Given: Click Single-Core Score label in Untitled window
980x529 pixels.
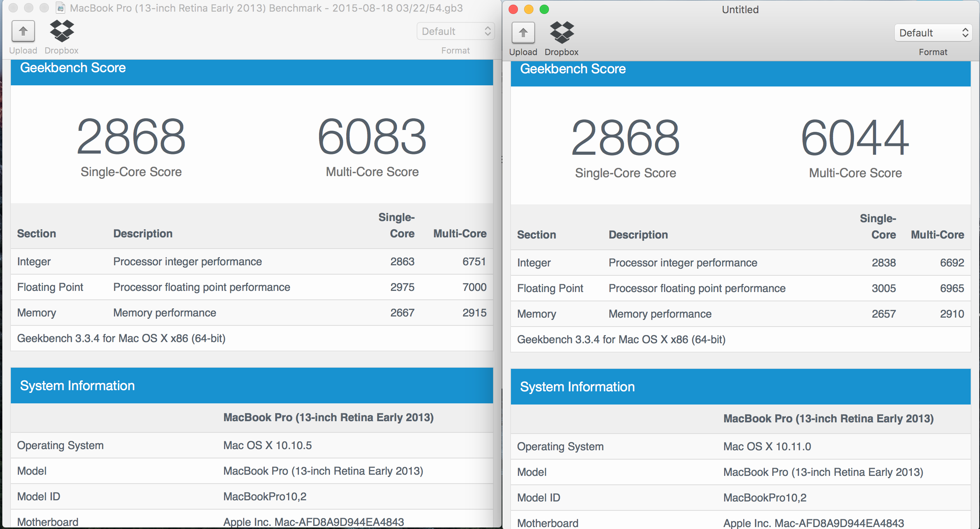Looking at the screenshot, I should (x=625, y=173).
